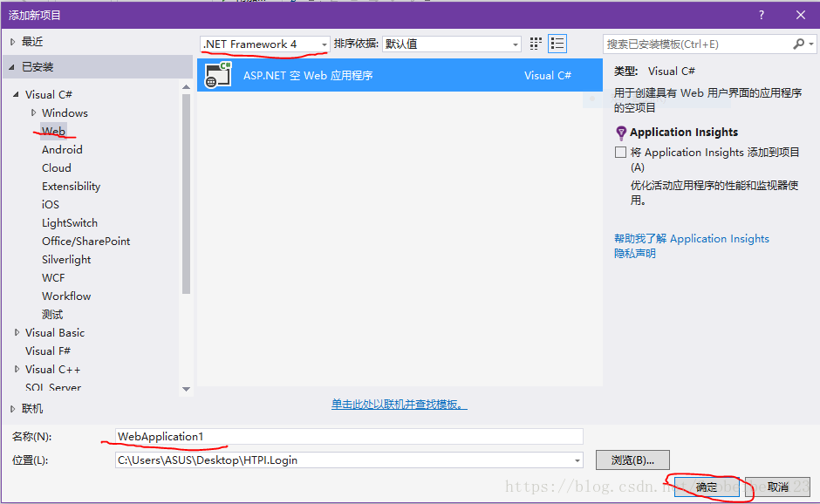Click the Application Insights lightbulb icon
Screen dimensions: 820x504
[x=621, y=133]
